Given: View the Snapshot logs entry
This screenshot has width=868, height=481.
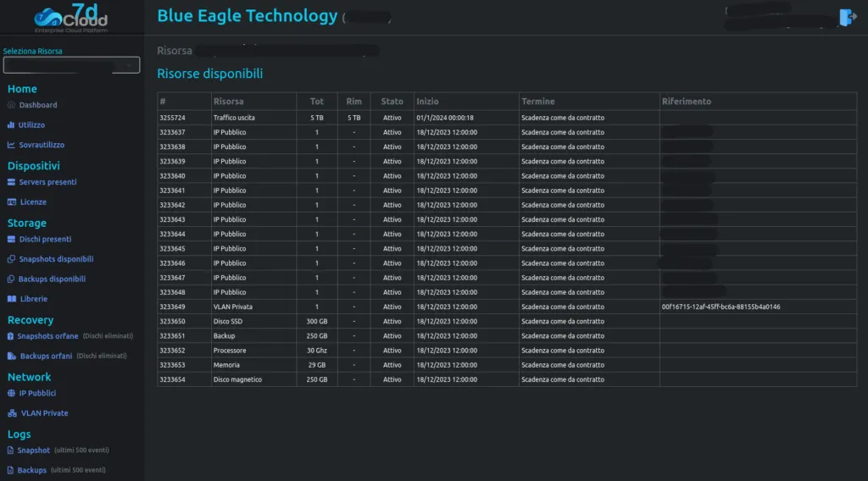Looking at the screenshot, I should (33, 451).
